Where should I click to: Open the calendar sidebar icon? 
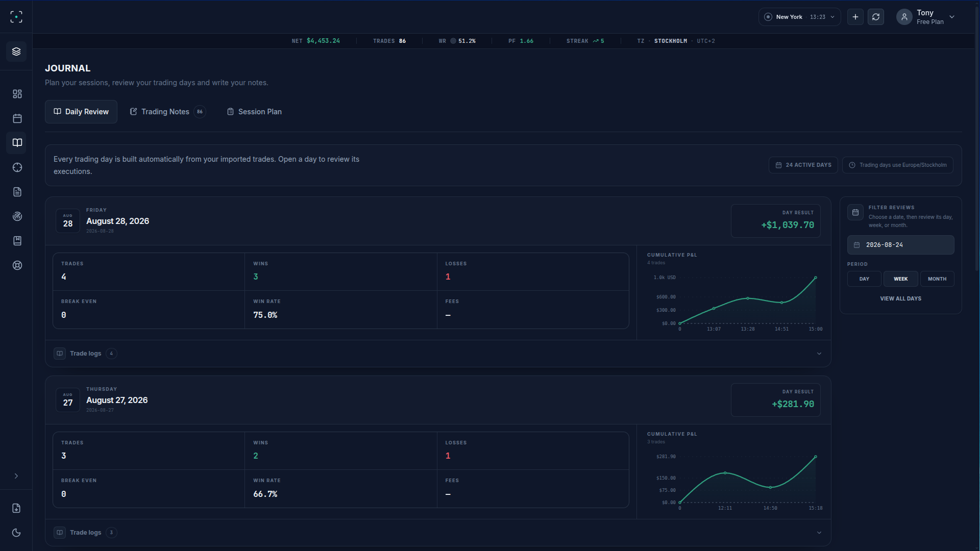pyautogui.click(x=17, y=118)
